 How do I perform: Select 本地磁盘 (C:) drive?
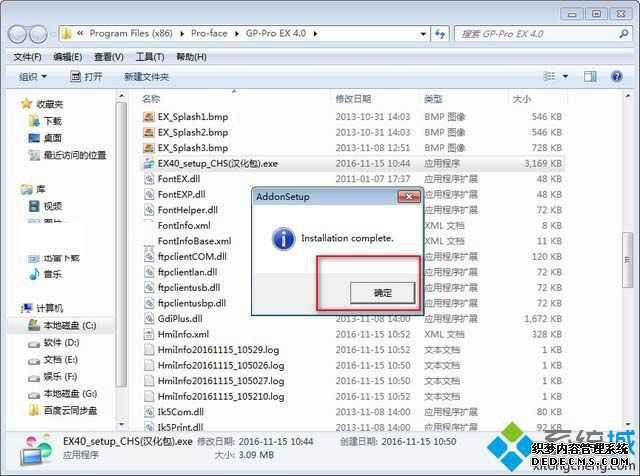pos(62,325)
